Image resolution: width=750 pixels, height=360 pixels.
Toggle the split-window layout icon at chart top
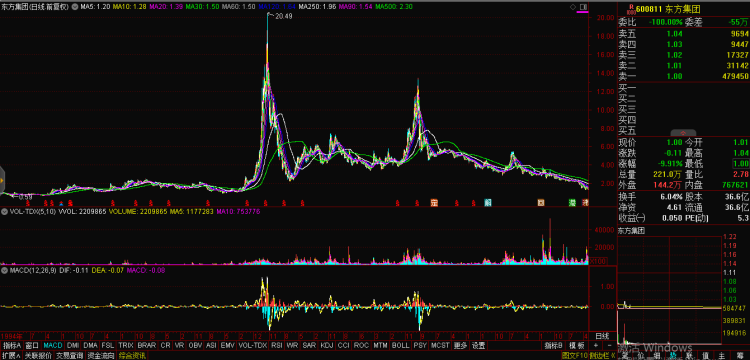583,7
